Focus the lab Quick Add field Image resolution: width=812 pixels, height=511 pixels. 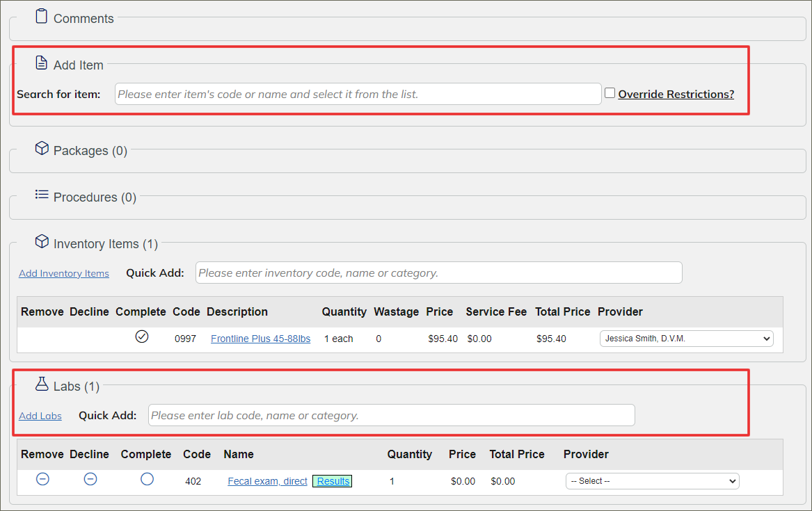click(392, 415)
